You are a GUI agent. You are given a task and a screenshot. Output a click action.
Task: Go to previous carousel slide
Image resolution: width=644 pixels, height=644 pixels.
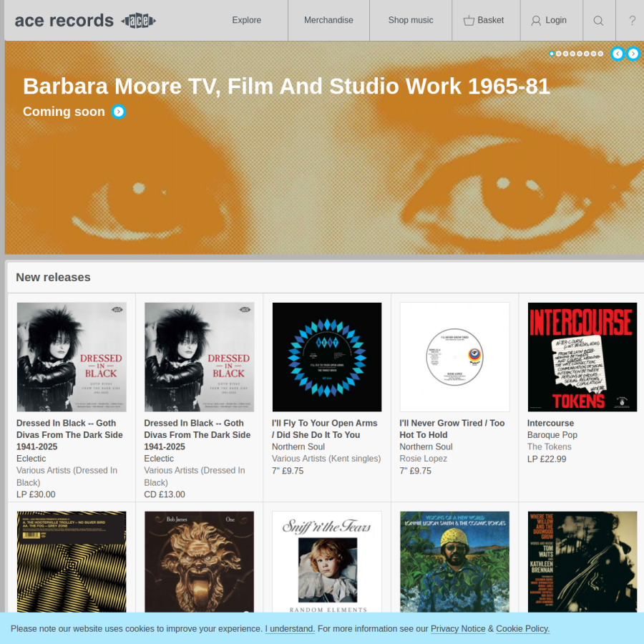tap(618, 54)
